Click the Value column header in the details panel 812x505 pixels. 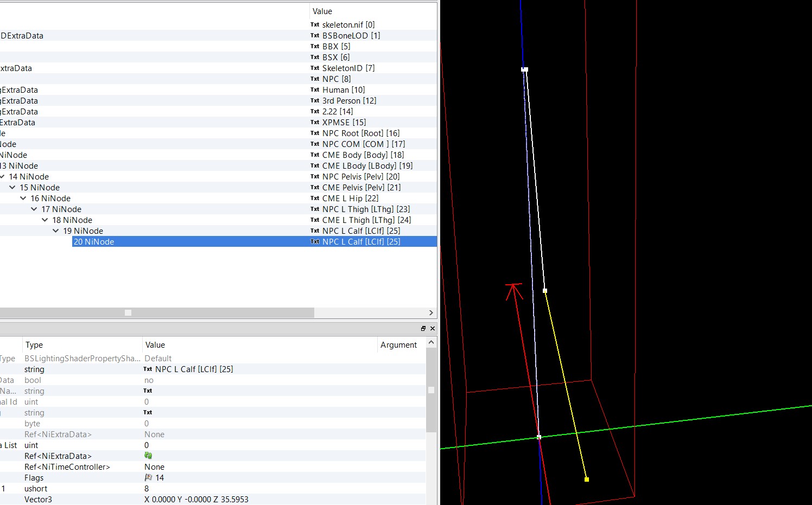[x=259, y=345]
